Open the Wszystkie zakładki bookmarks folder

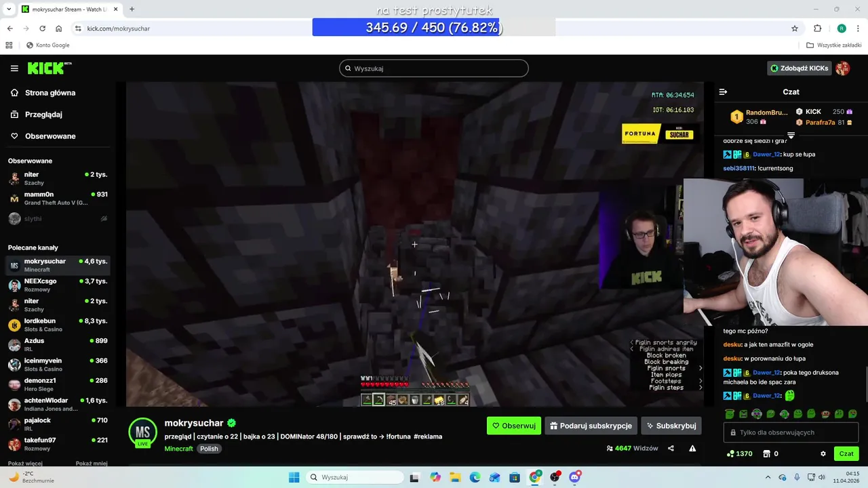pos(834,45)
